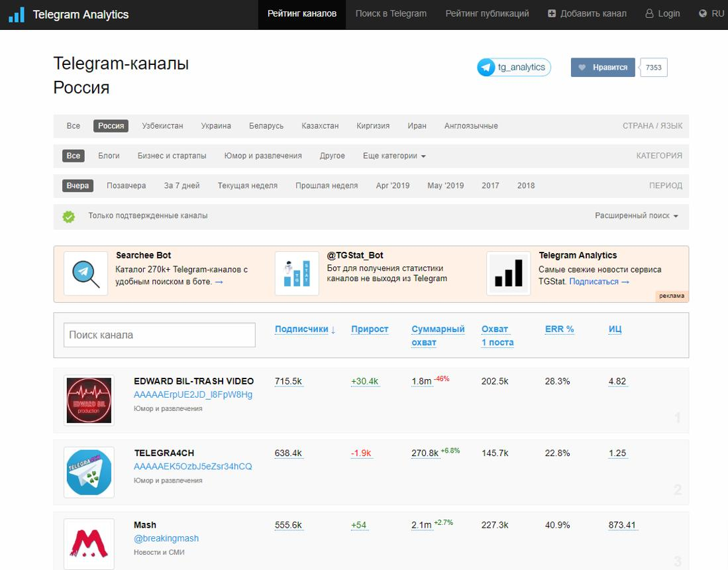
Task: Select the Узбекистан country filter
Action: 162,126
